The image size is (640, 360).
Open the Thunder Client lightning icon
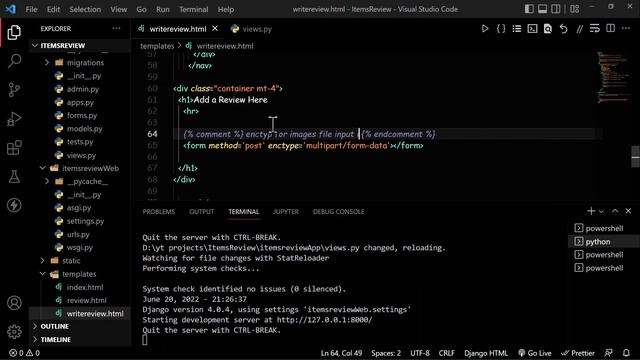(14, 205)
